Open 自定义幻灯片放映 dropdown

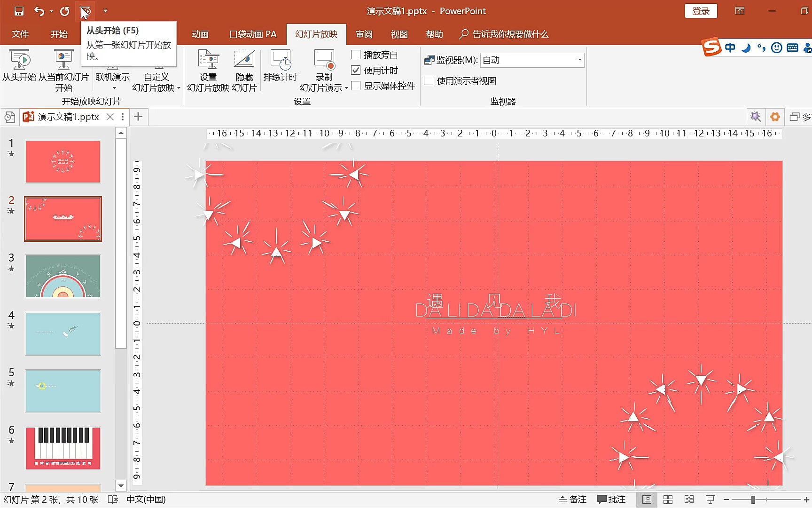[156, 82]
